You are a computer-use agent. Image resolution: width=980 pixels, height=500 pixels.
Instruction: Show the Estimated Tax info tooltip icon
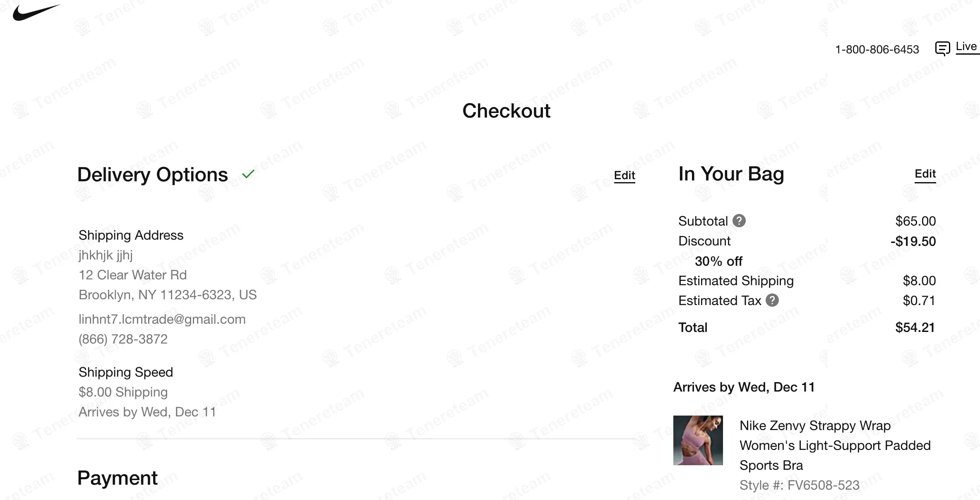pyautogui.click(x=772, y=300)
